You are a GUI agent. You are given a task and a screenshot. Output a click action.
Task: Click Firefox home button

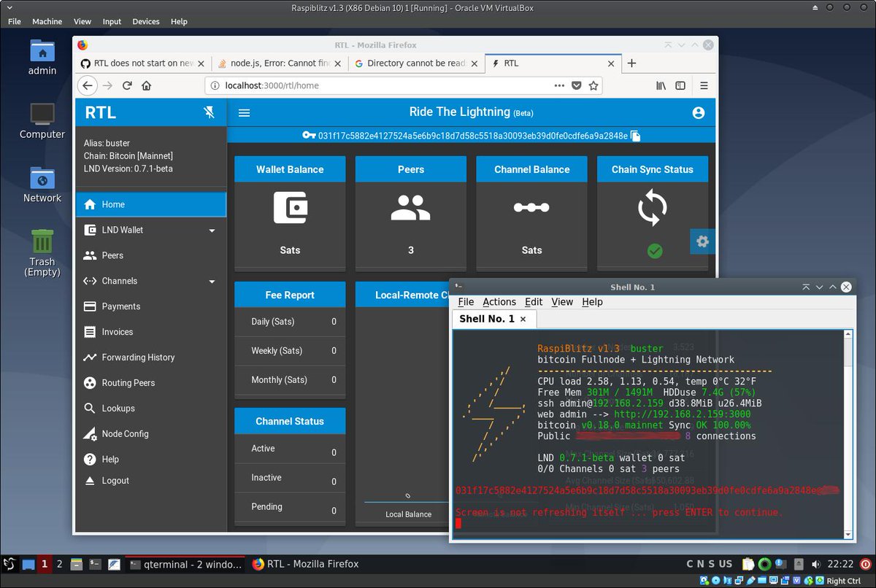[147, 85]
